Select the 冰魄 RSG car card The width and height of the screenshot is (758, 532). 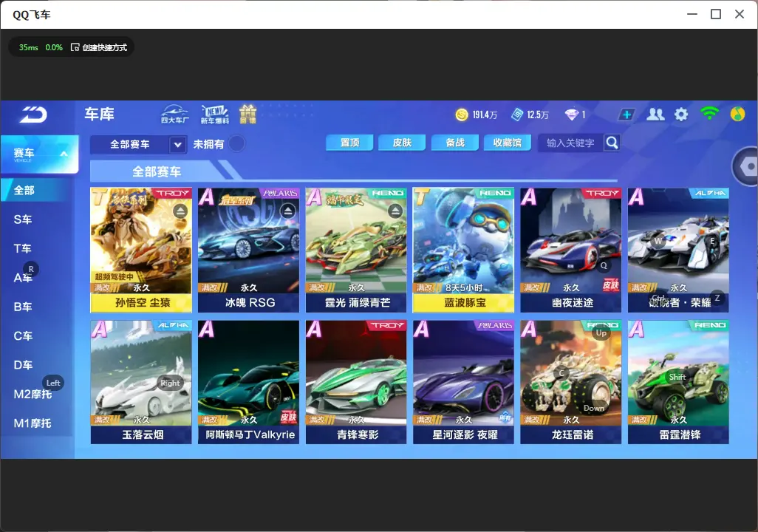[248, 250]
